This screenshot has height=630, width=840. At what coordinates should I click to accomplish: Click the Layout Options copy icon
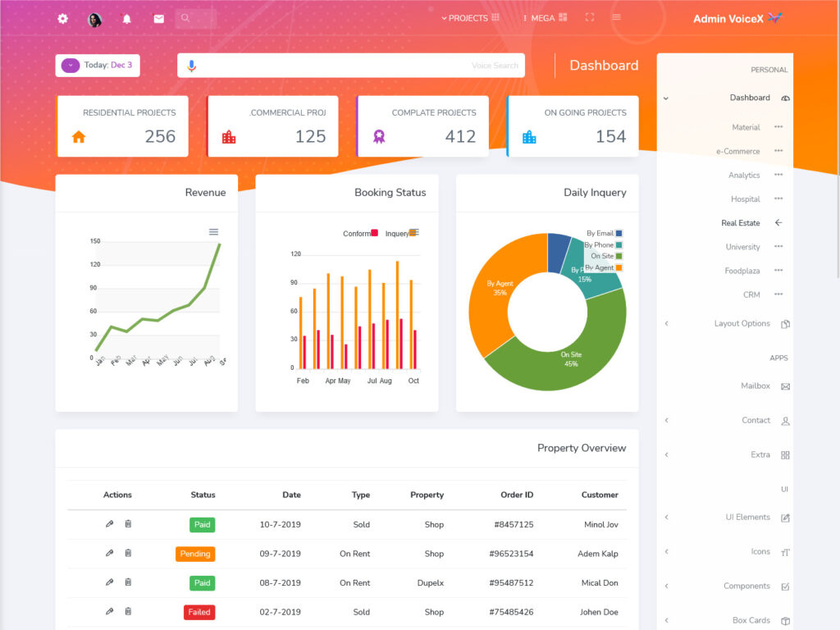point(785,324)
